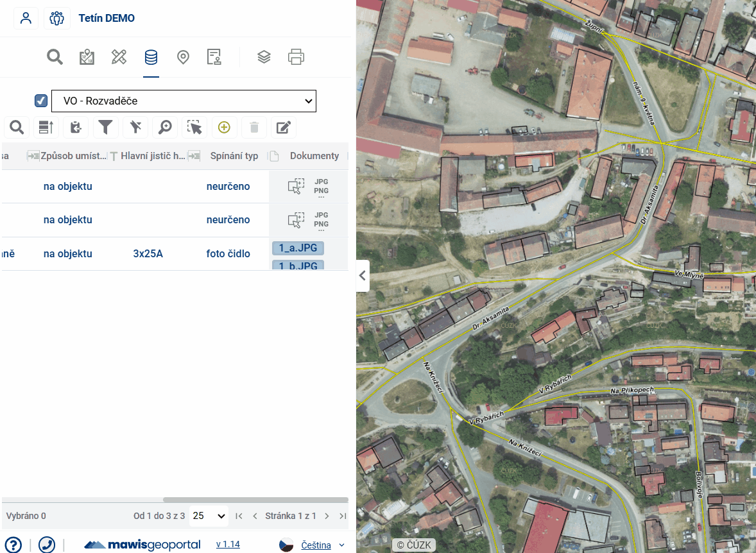
Task: Activate select-by-rectangle cursor tool
Action: click(194, 127)
